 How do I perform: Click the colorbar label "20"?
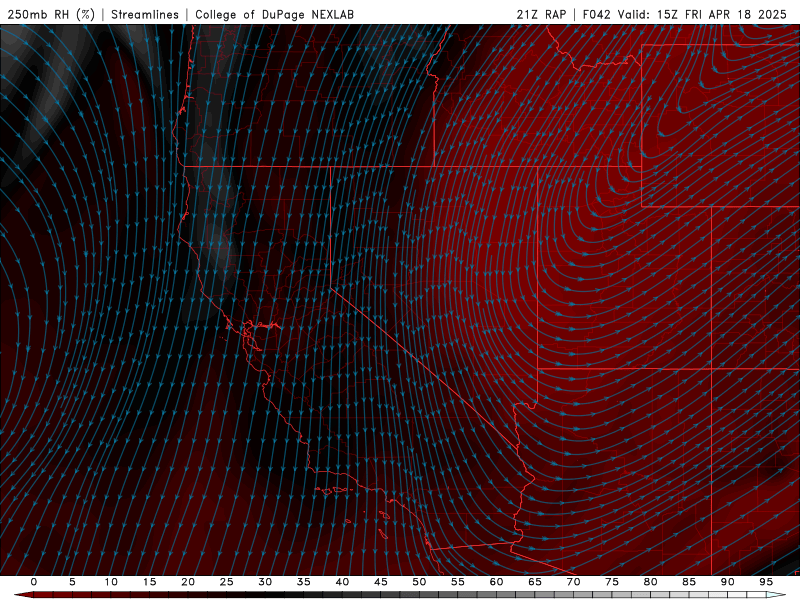tap(188, 582)
